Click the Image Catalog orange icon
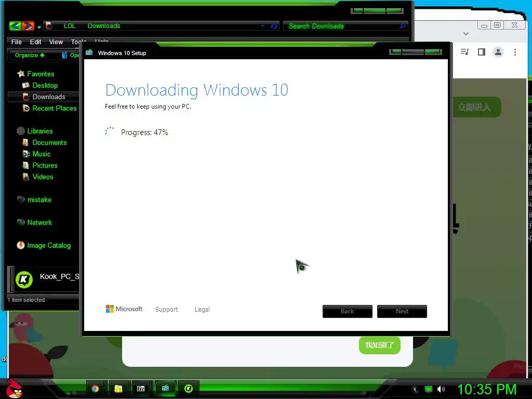The image size is (532, 399). click(21, 245)
